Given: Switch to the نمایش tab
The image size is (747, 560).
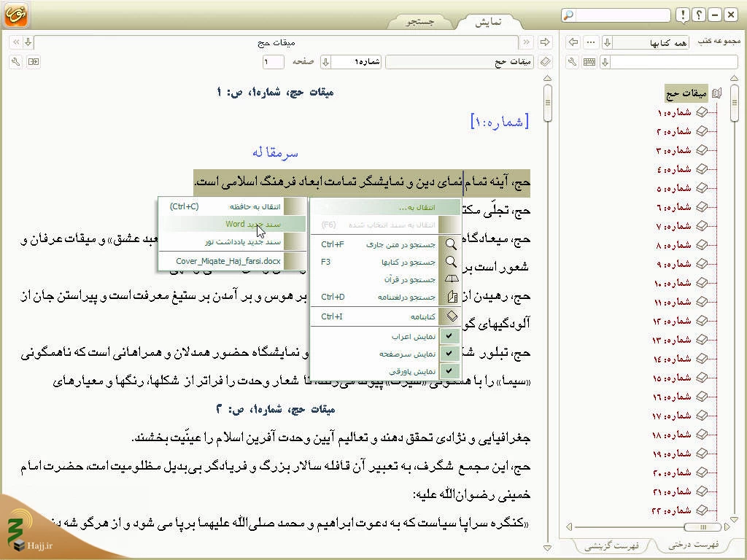Looking at the screenshot, I should [488, 22].
